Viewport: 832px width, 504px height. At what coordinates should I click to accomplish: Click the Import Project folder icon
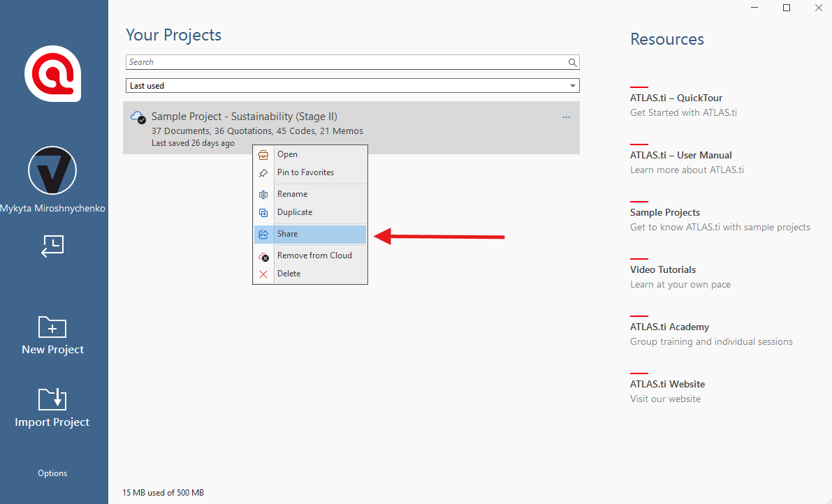(x=52, y=399)
